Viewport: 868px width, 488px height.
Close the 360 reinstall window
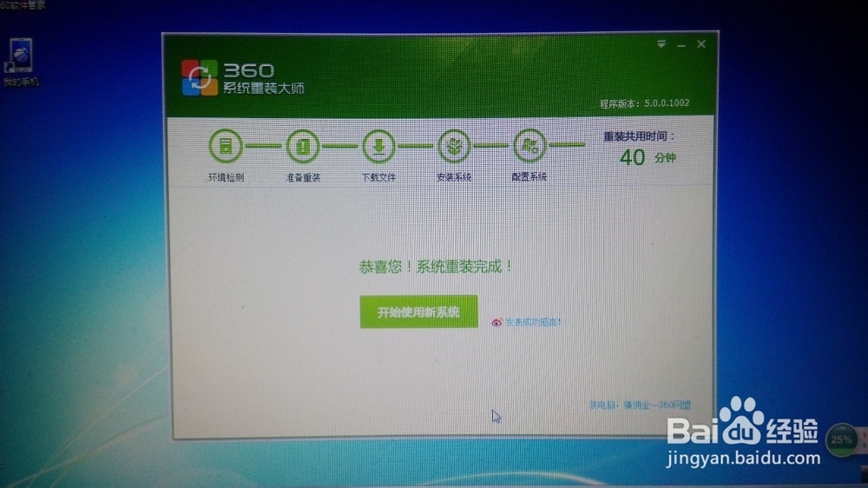[x=701, y=43]
